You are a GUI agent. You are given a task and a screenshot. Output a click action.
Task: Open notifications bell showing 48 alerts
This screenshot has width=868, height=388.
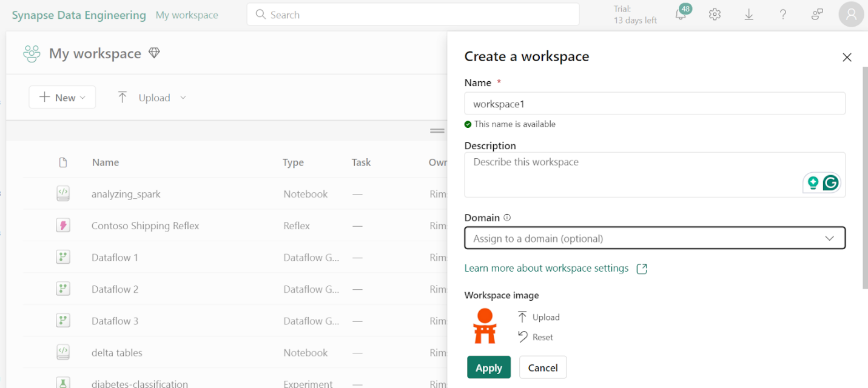pos(681,14)
